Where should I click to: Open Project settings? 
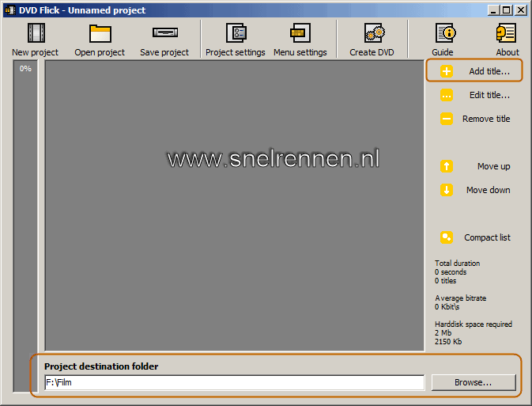pos(236,40)
